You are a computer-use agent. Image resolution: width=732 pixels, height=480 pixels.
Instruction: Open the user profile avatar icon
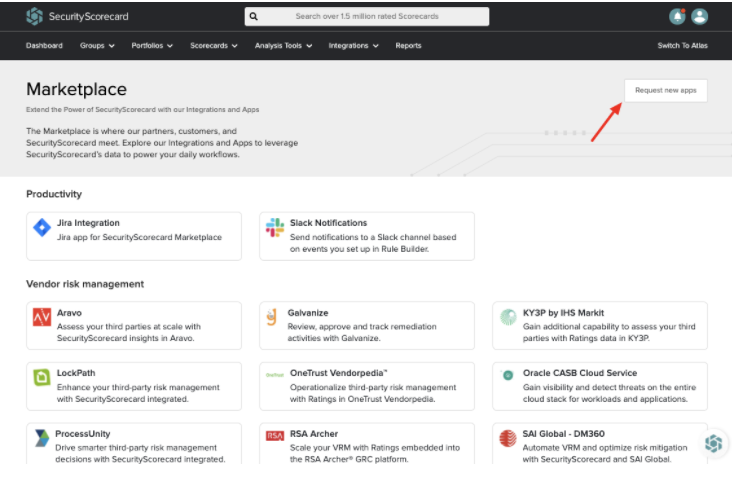pos(699,16)
